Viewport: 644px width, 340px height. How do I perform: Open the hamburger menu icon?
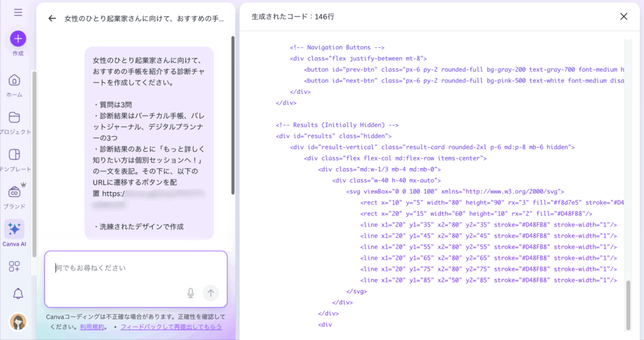coord(18,13)
